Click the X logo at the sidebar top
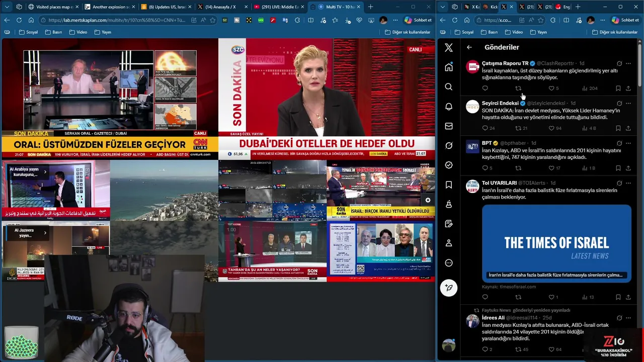644x362 pixels. [x=449, y=48]
